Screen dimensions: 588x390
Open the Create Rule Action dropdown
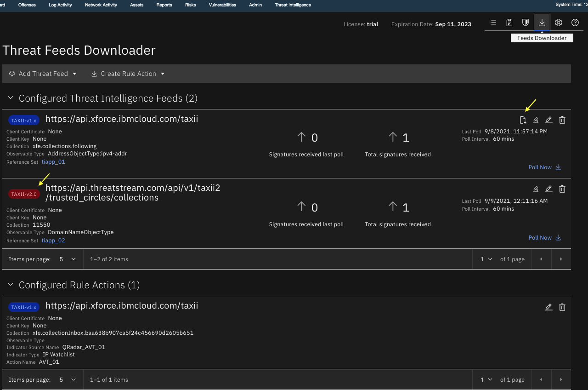click(128, 74)
